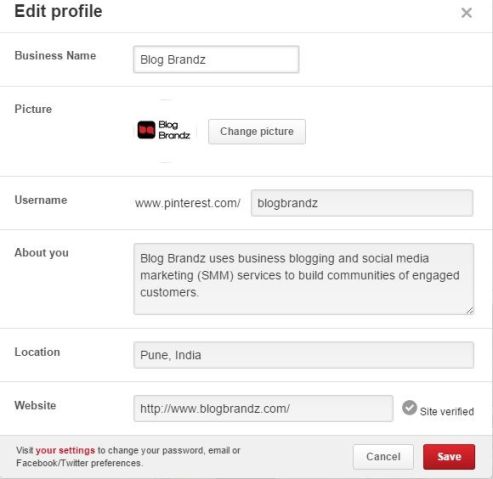Close the Edit profile dialog
The height and width of the screenshot is (479, 493).
[466, 13]
